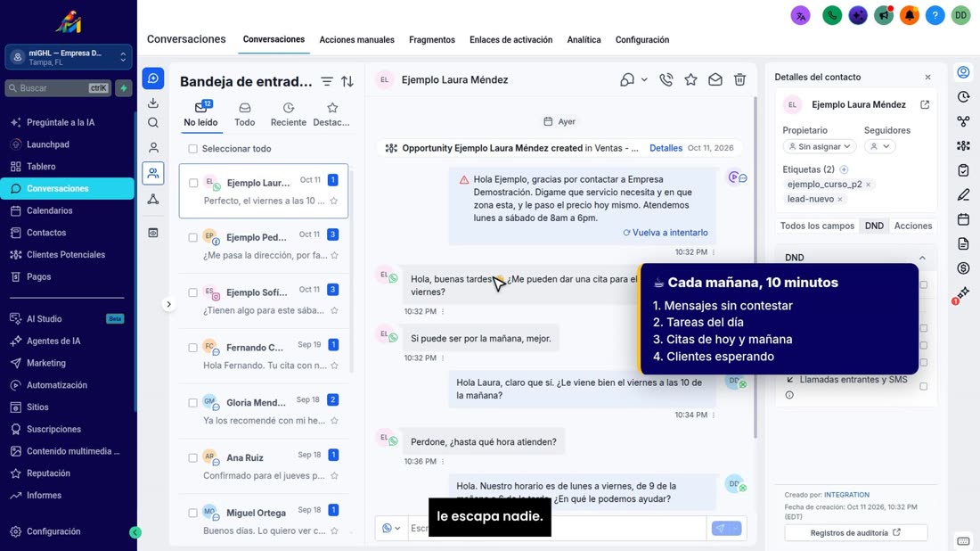The image size is (980, 551).
Task: Star the Ana Ruiz conversation row
Action: (334, 476)
